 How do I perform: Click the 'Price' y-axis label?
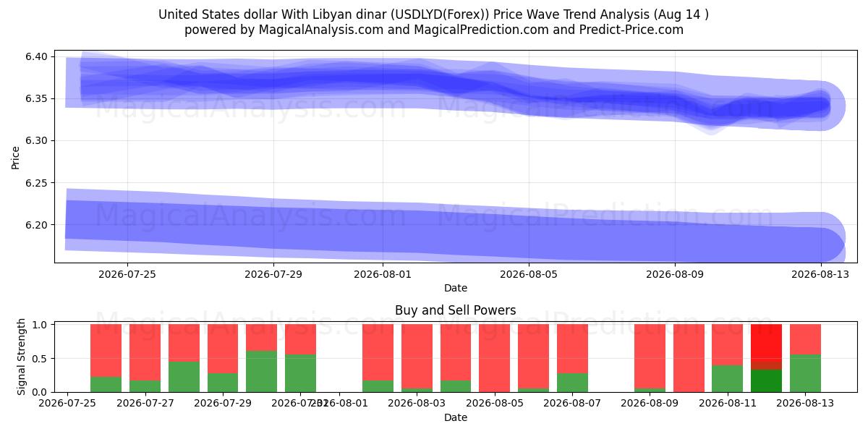pos(16,156)
